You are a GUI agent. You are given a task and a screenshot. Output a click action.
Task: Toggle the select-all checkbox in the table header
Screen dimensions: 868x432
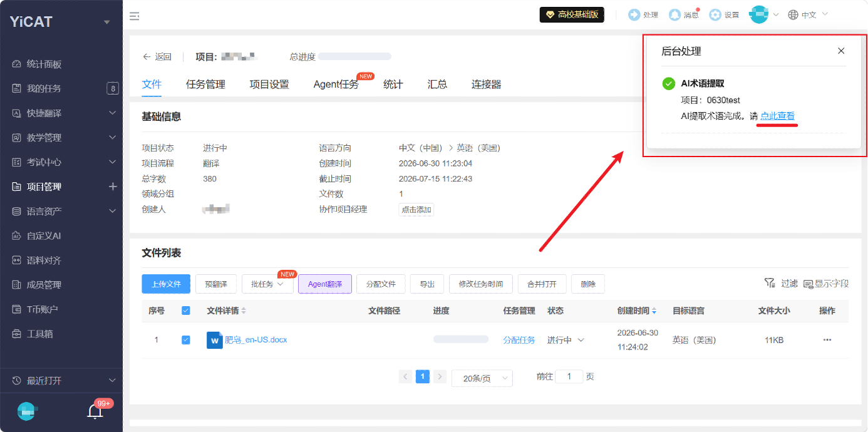point(186,311)
